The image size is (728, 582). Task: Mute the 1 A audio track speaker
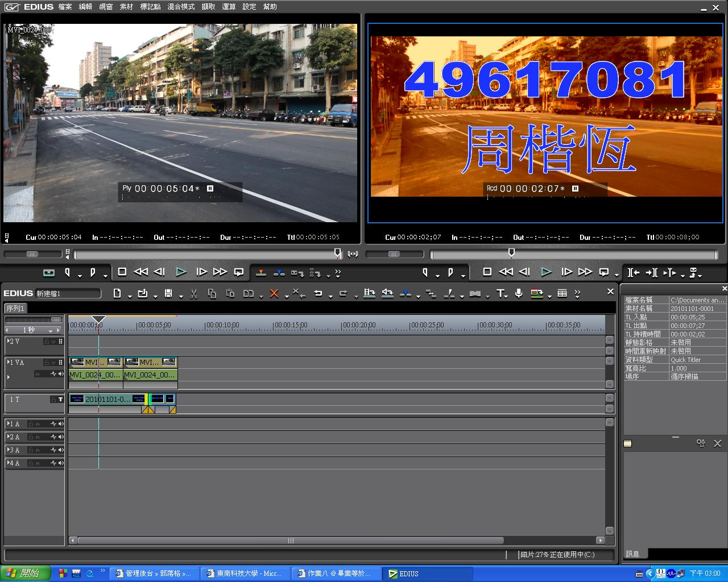pyautogui.click(x=61, y=424)
